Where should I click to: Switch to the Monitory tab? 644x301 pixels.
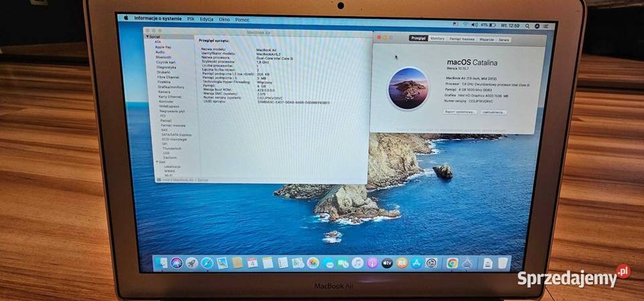click(437, 38)
